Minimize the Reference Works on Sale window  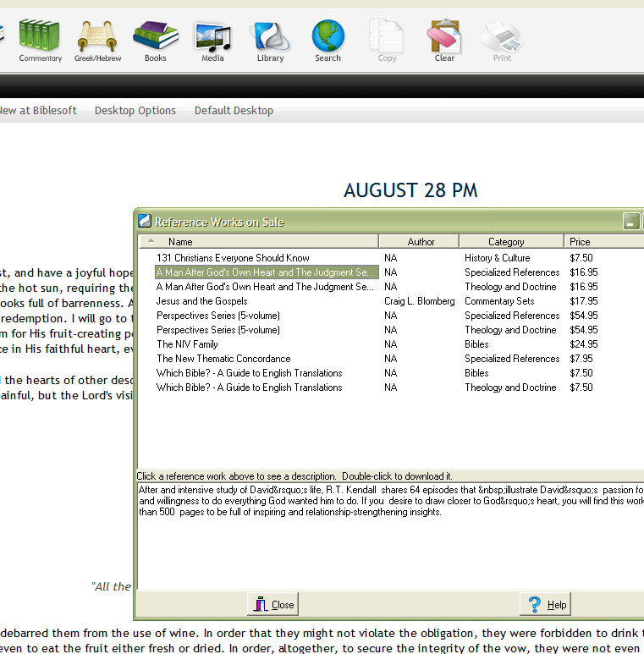pos(630,222)
